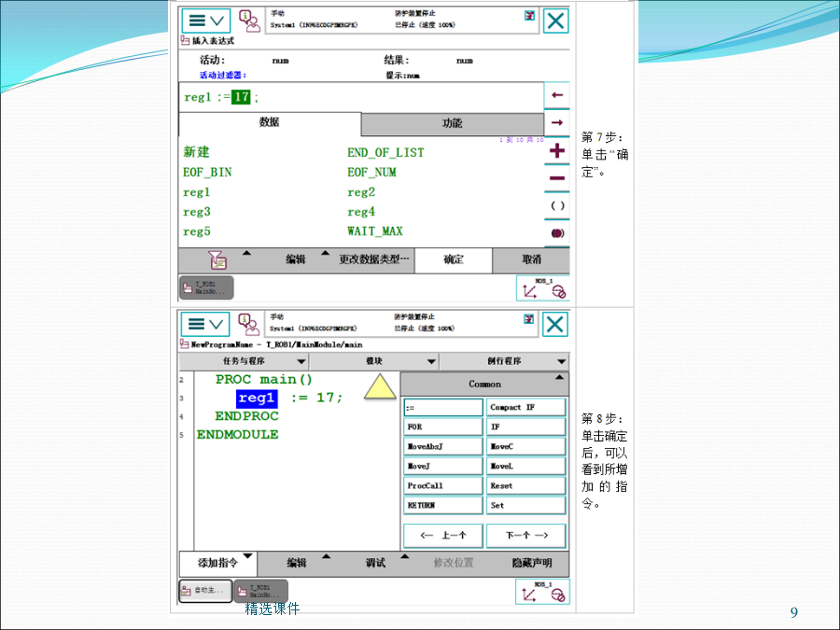
Task: Open the 任务与程序 dropdown
Action: [244, 361]
